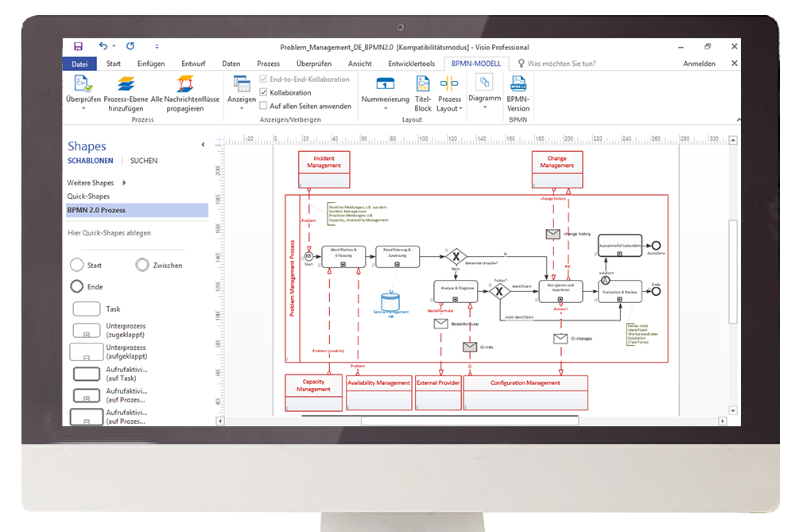Viewport: 795px width, 532px height.
Task: Collapse the Shapes panel with arrow
Action: [x=203, y=145]
